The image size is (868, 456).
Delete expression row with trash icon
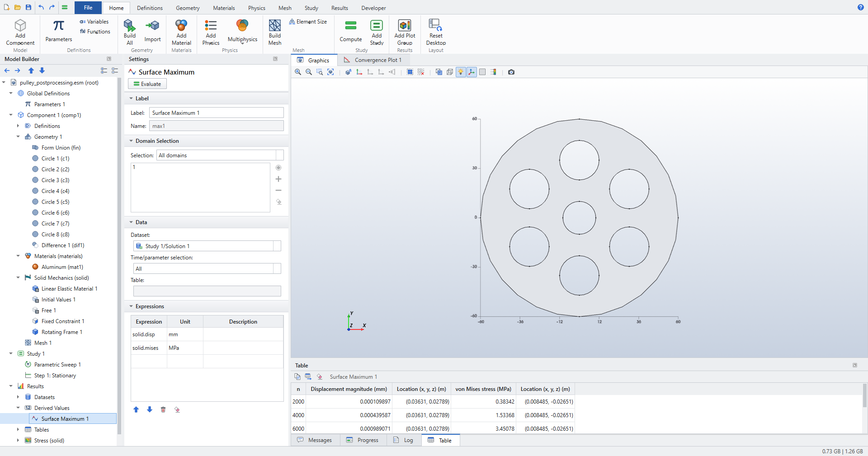point(163,409)
